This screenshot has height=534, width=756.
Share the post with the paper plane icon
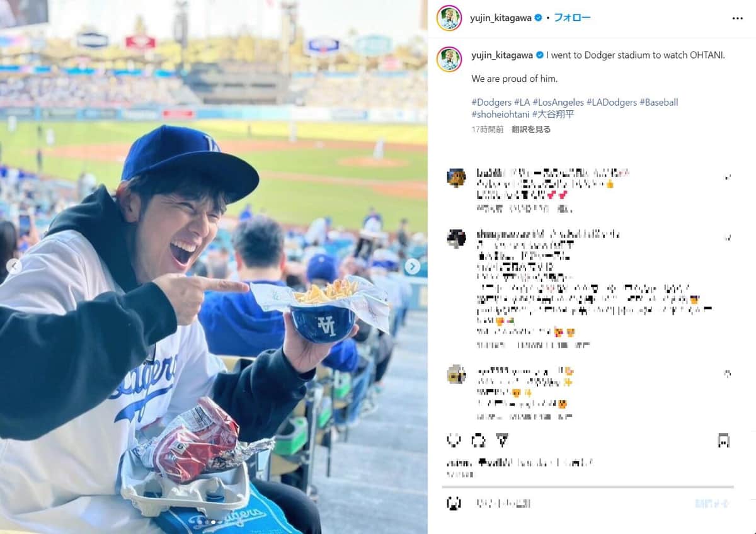coord(503,440)
